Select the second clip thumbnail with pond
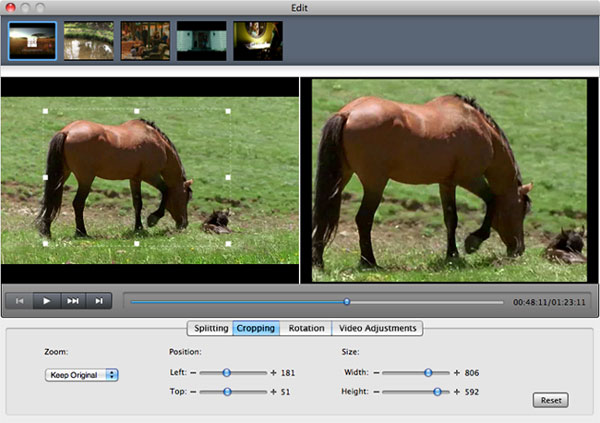Screen dimensions: 600x423 [88, 41]
